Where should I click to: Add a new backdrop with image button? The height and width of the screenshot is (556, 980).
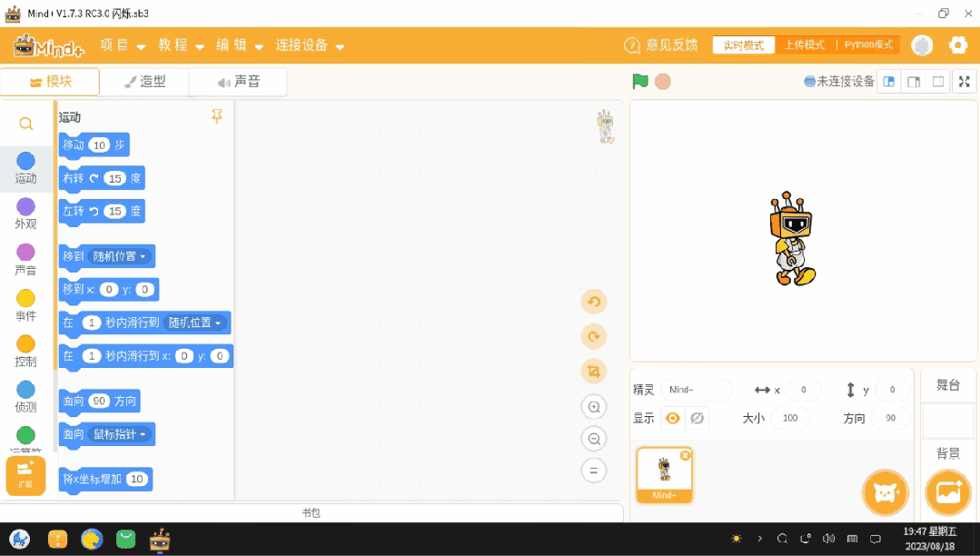[948, 492]
